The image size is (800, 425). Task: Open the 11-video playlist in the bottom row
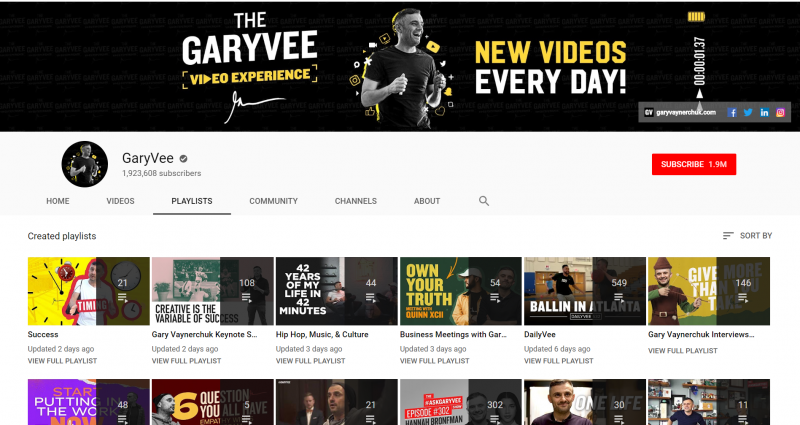(709, 402)
